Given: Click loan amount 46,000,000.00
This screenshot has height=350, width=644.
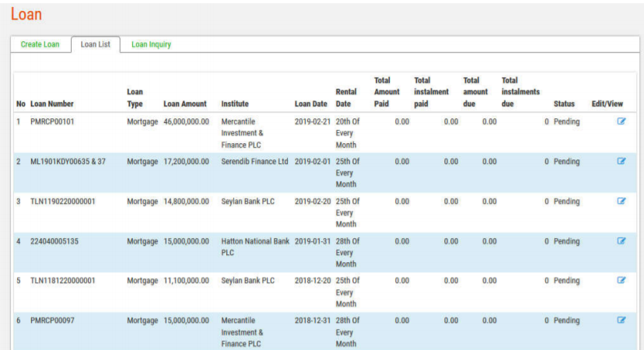Looking at the screenshot, I should (186, 121).
